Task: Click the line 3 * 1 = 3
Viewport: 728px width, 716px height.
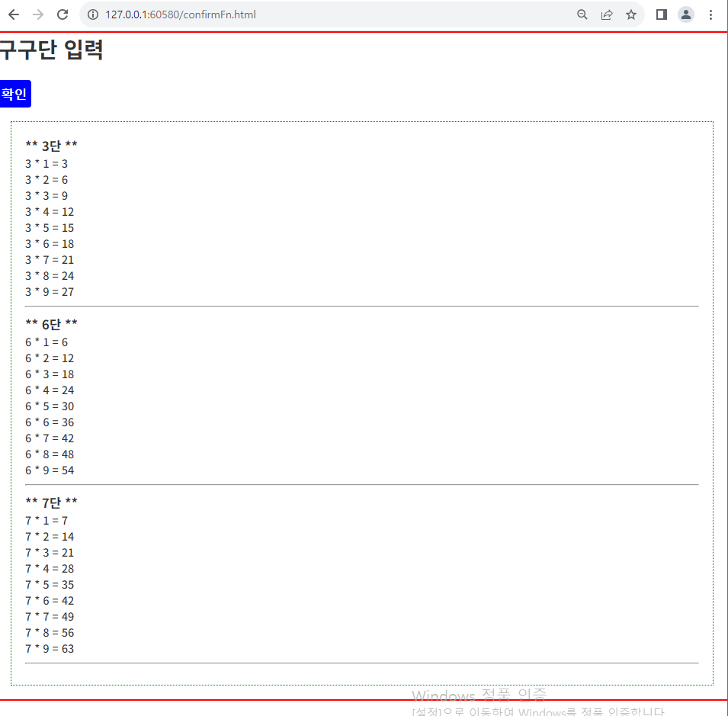Action: coord(47,164)
